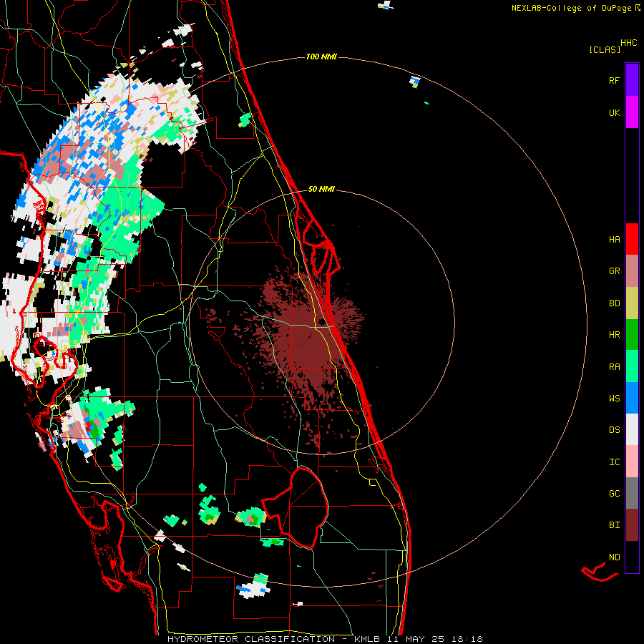
Task: Click the HR dark green legend swatch
Action: (x=632, y=334)
